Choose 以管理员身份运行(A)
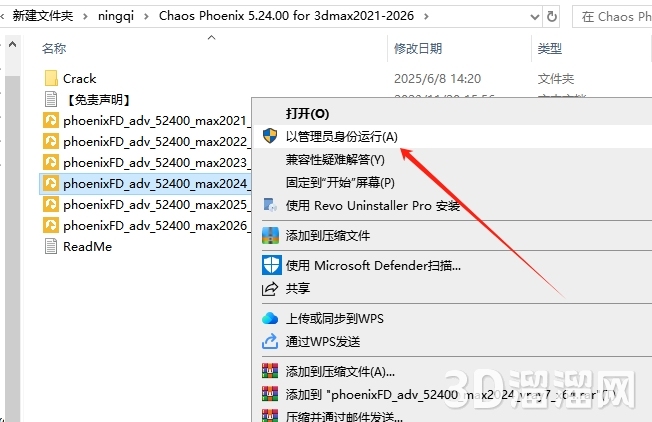The width and height of the screenshot is (652, 422). point(341,136)
